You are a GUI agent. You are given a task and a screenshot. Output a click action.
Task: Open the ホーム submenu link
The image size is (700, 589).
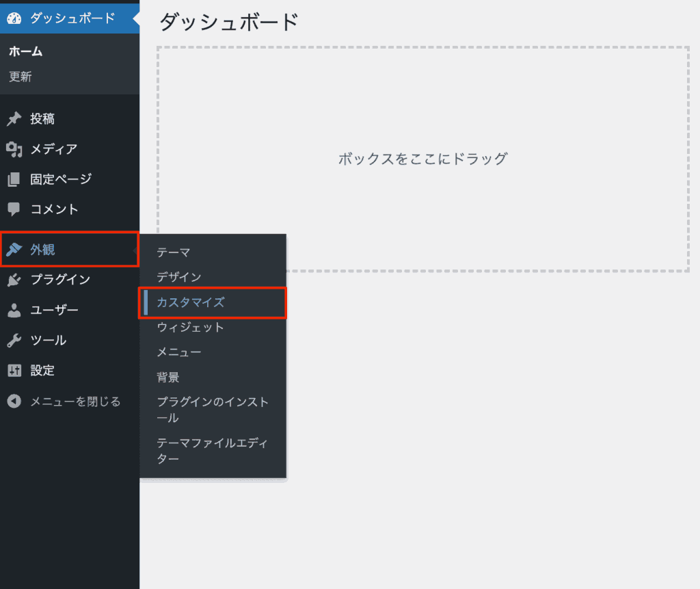pos(26,51)
